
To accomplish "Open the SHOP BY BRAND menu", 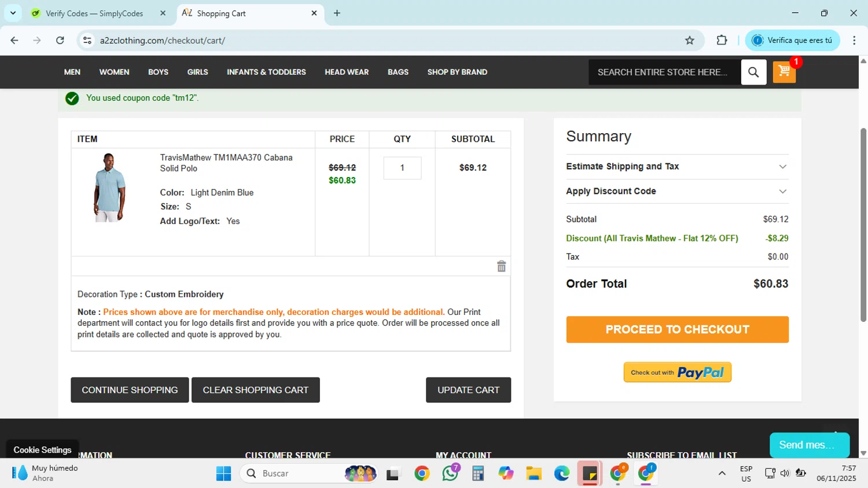I will 457,72.
